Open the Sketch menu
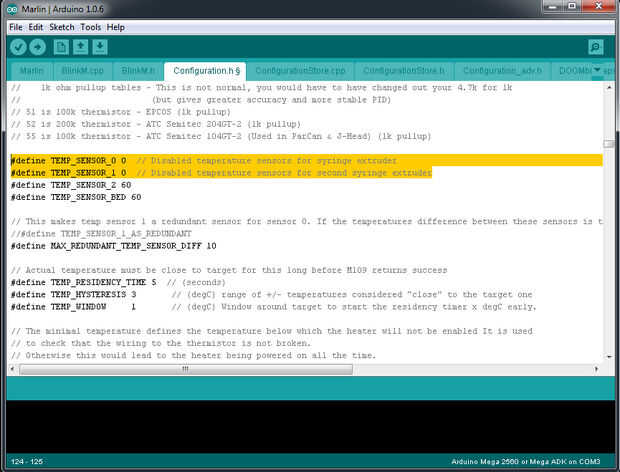620x472 pixels. click(62, 27)
